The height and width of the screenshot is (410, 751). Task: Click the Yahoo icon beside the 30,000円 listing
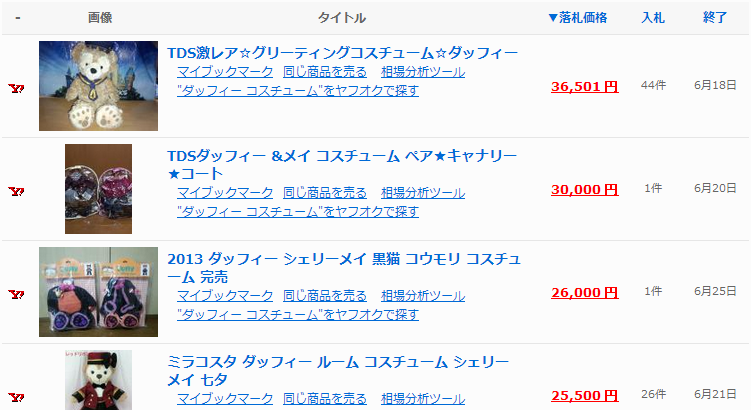coord(16,191)
